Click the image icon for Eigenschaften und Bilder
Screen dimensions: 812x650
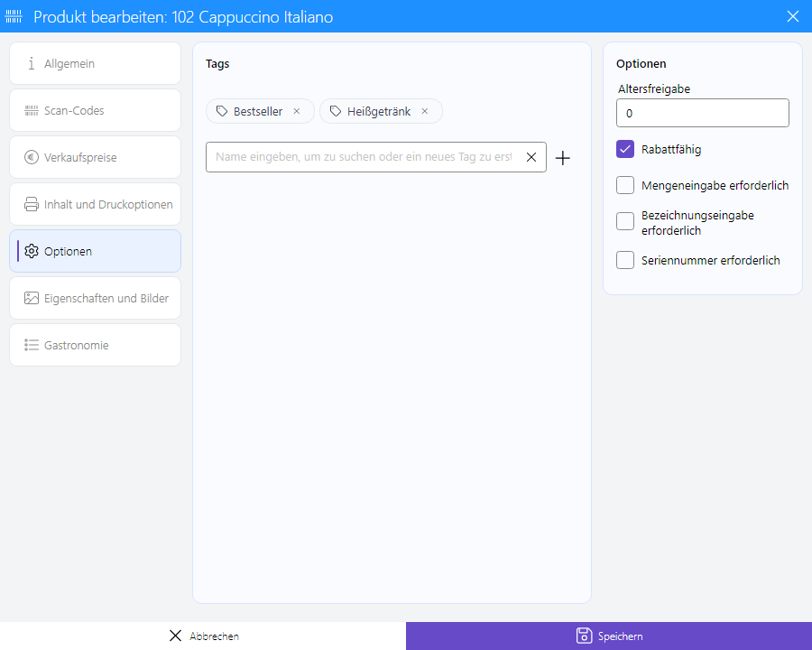point(32,298)
